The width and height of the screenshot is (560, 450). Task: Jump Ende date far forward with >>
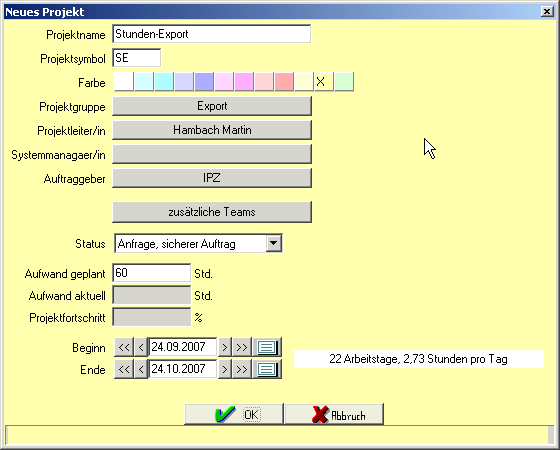coord(242,369)
